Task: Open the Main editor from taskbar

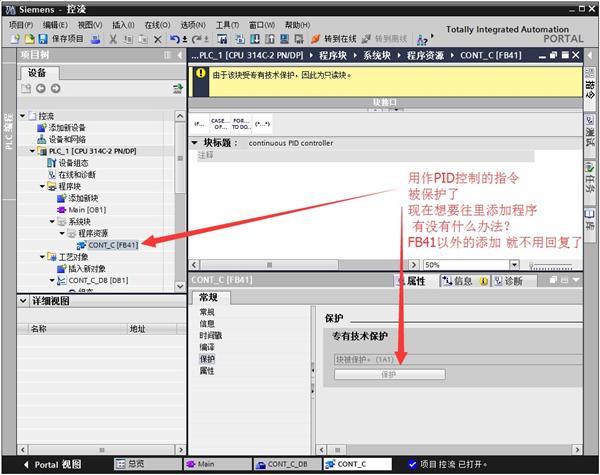Action: [x=217, y=464]
